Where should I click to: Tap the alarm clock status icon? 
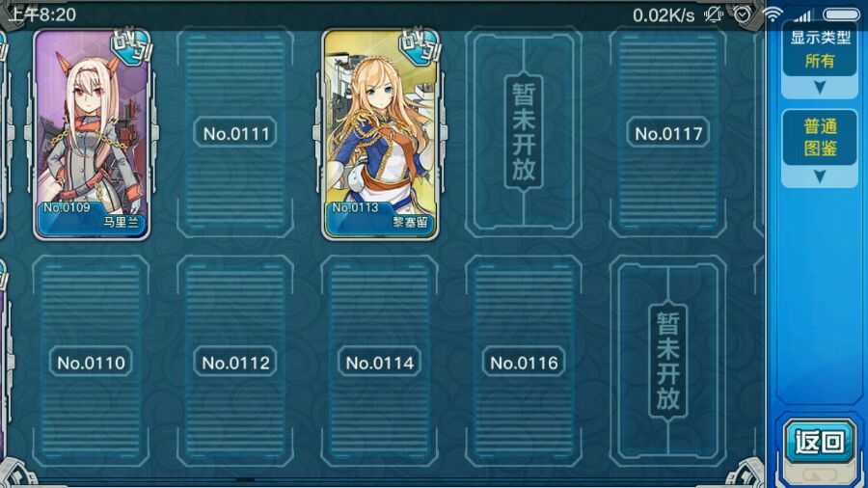(x=743, y=14)
